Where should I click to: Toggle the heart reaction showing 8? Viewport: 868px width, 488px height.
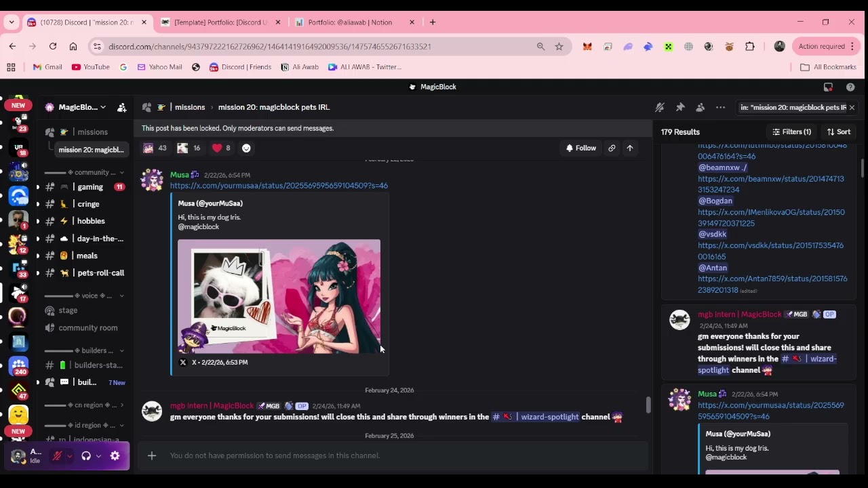coord(221,148)
